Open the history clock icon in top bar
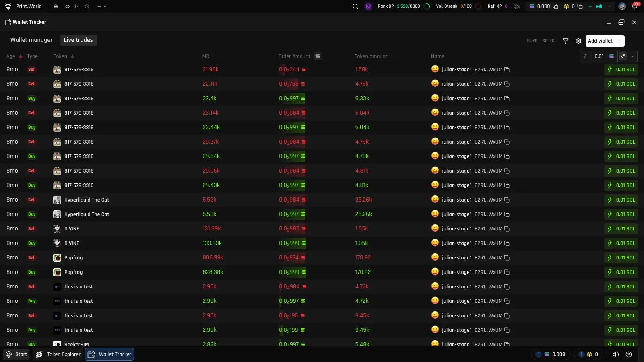This screenshot has height=362, width=644. click(x=87, y=6)
